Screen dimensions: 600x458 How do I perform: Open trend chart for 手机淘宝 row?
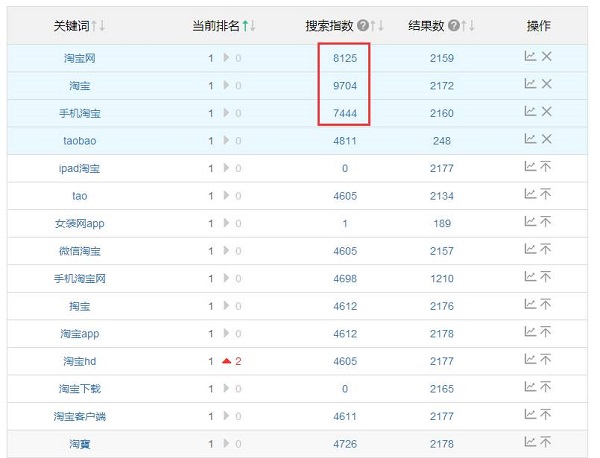coord(530,111)
